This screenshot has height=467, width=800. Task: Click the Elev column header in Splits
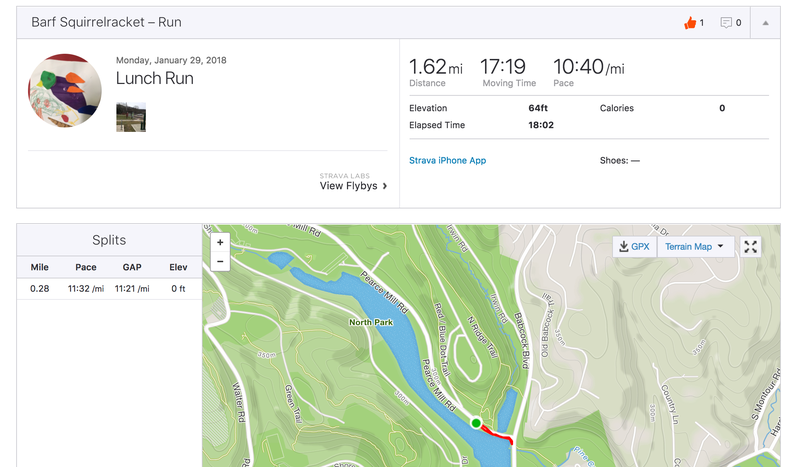(x=178, y=267)
